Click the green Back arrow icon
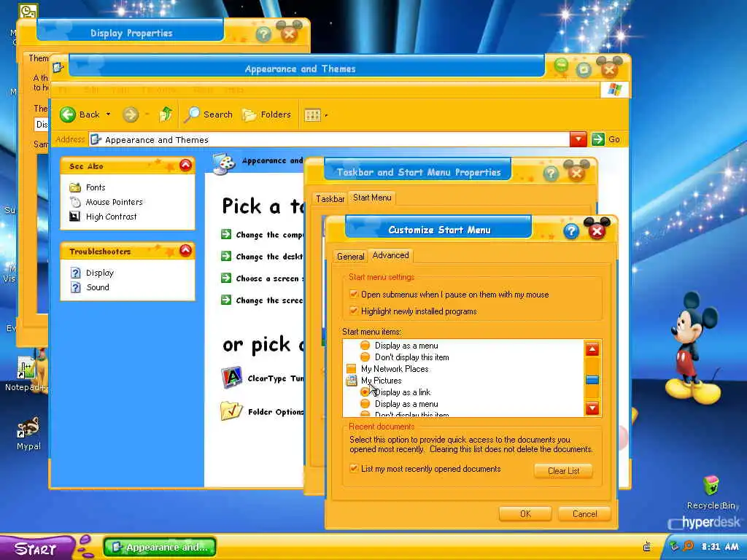This screenshot has height=560, width=747. 68,114
